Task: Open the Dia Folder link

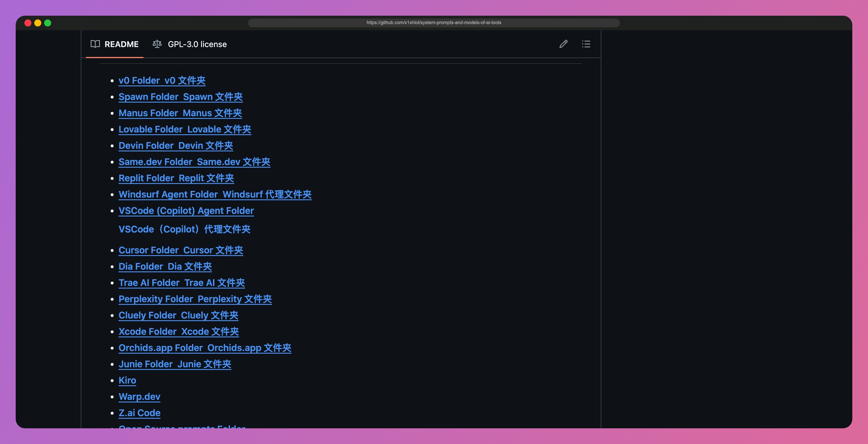Action: (165, 266)
